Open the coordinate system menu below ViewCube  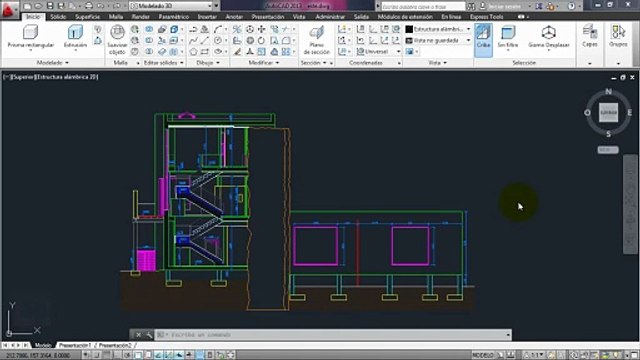pos(608,150)
